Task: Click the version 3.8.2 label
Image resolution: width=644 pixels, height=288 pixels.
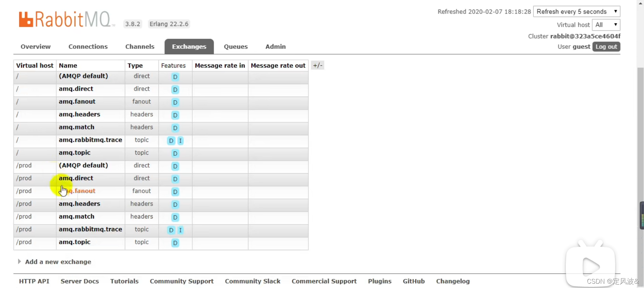Action: (x=133, y=24)
